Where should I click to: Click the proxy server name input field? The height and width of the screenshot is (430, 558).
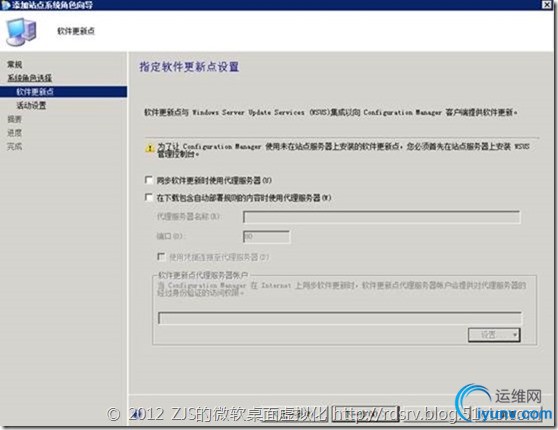point(381,217)
